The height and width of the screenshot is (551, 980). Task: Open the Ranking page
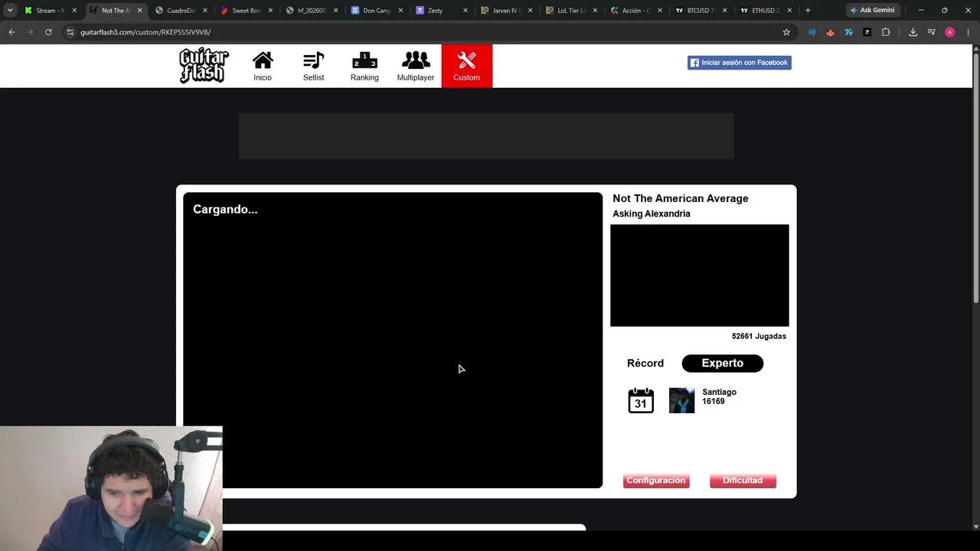(x=364, y=66)
